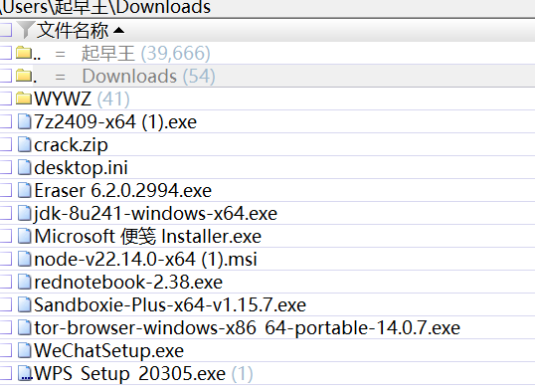Tick the checkbox beside 7z2409-x64 (1).exe
This screenshot has width=535, height=392.
pos(5,121)
